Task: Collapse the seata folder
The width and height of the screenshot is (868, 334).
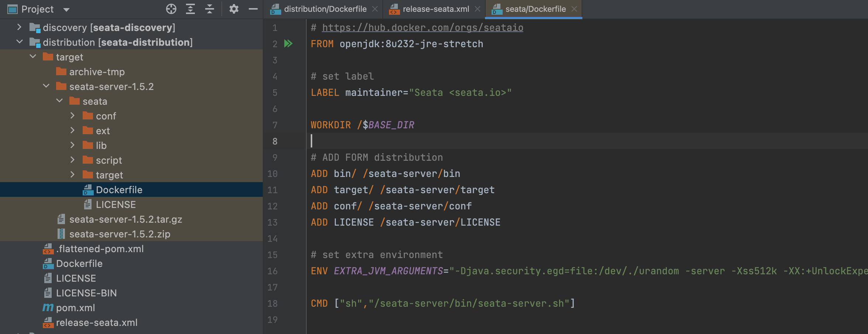Action: tap(59, 101)
